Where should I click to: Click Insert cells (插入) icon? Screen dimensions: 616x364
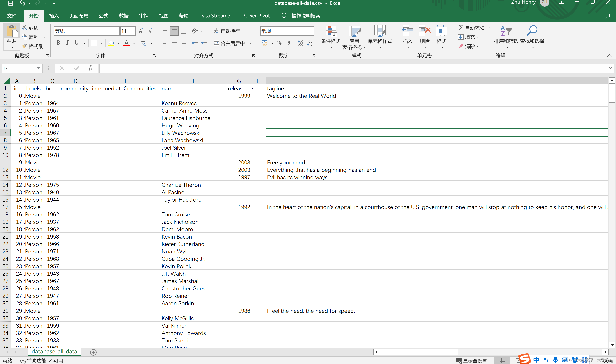407,31
